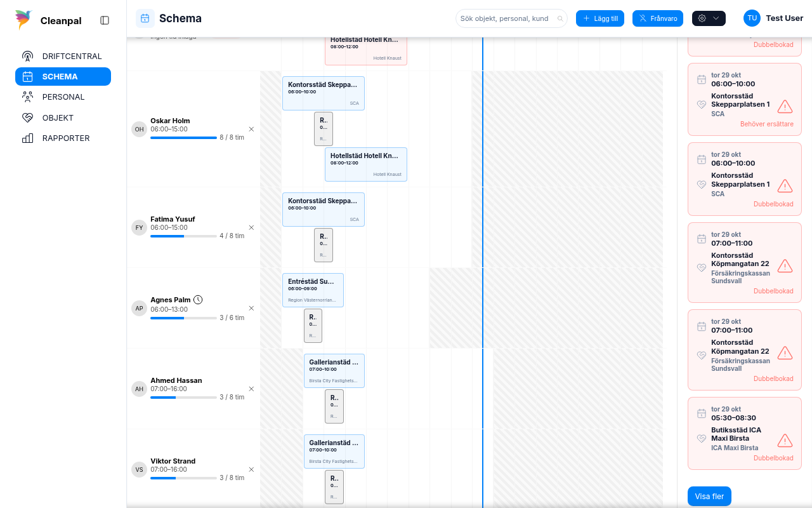The height and width of the screenshot is (508, 812).
Task: Open the Butiksstäd ICA Maxi Birsta card
Action: click(745, 434)
